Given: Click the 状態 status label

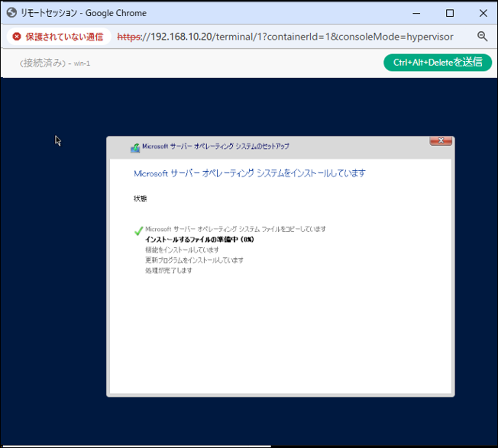Looking at the screenshot, I should pyautogui.click(x=140, y=198).
